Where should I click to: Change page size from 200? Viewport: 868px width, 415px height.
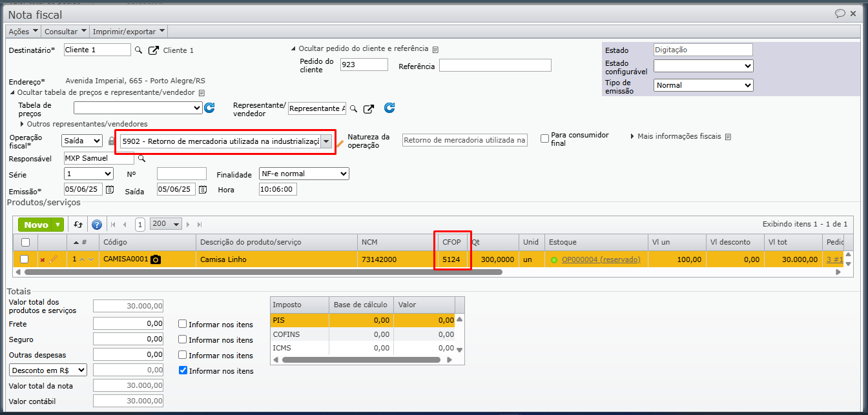165,224
